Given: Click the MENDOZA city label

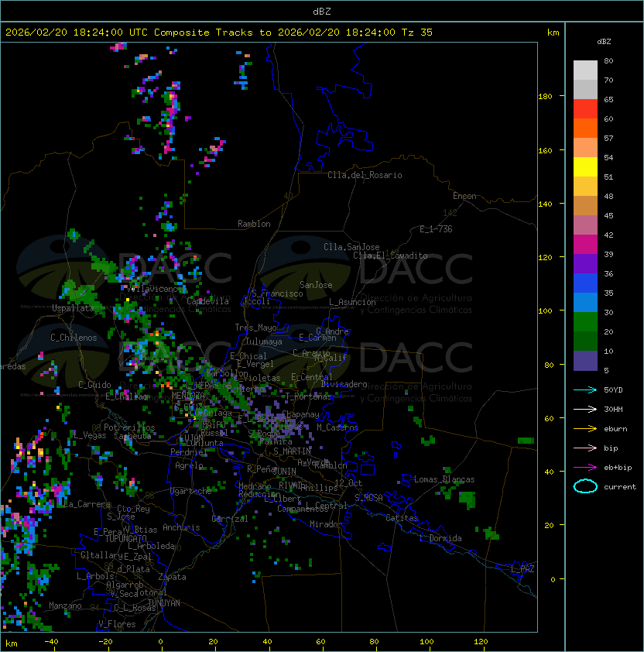Looking at the screenshot, I should pos(188,396).
